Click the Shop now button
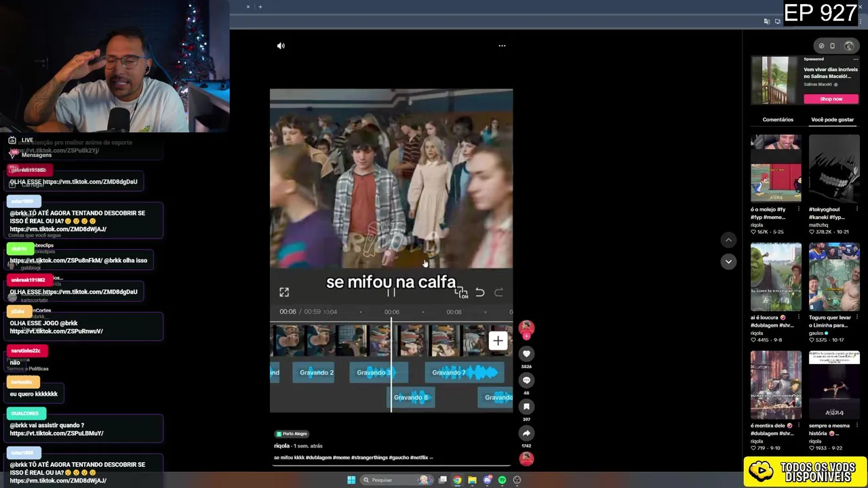This screenshot has width=868, height=488. [831, 99]
